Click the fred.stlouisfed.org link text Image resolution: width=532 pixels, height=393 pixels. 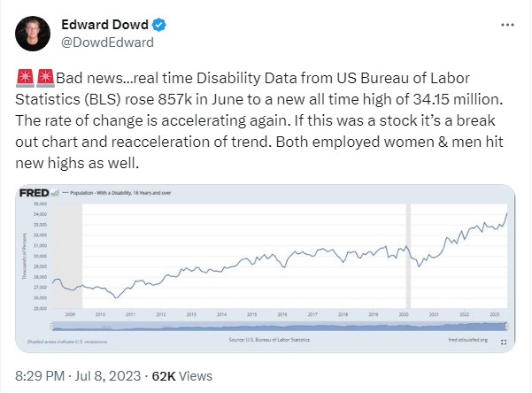[x=468, y=340]
